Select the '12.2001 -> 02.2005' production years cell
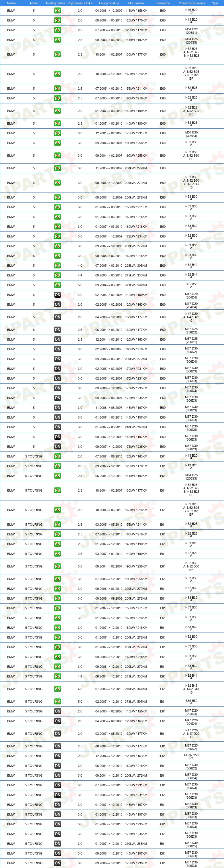The image size is (224, 868). [109, 133]
